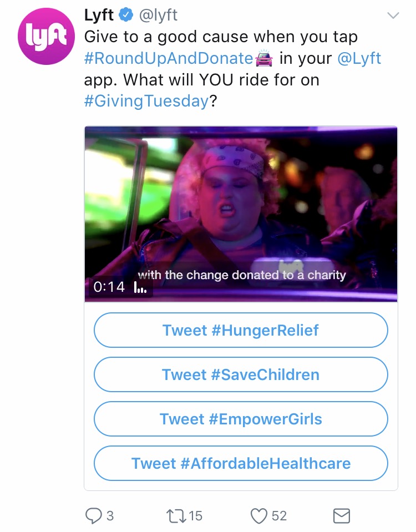The width and height of the screenshot is (416, 532).
Task: Tweet #SaveChildren
Action: (x=241, y=374)
